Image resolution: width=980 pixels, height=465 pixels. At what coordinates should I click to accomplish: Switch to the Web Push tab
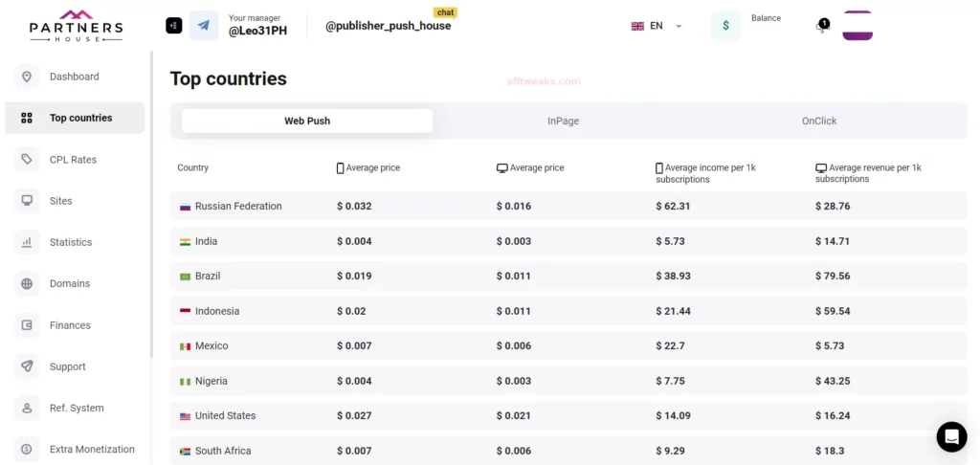(307, 122)
